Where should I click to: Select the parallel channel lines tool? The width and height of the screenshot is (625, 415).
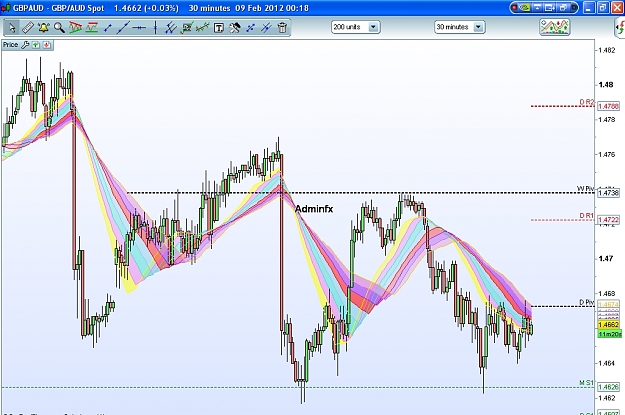(171, 28)
